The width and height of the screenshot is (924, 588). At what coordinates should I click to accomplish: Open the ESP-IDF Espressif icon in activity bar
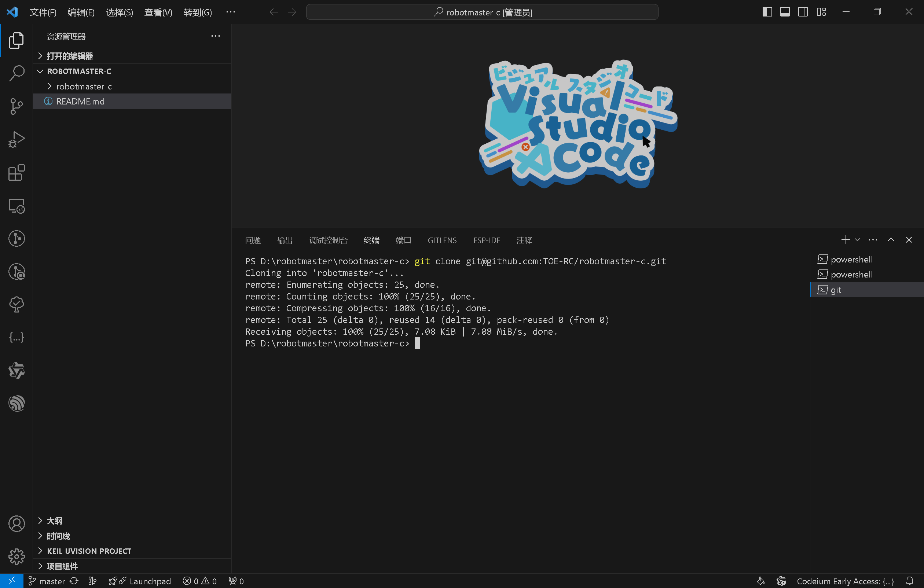pos(16,404)
